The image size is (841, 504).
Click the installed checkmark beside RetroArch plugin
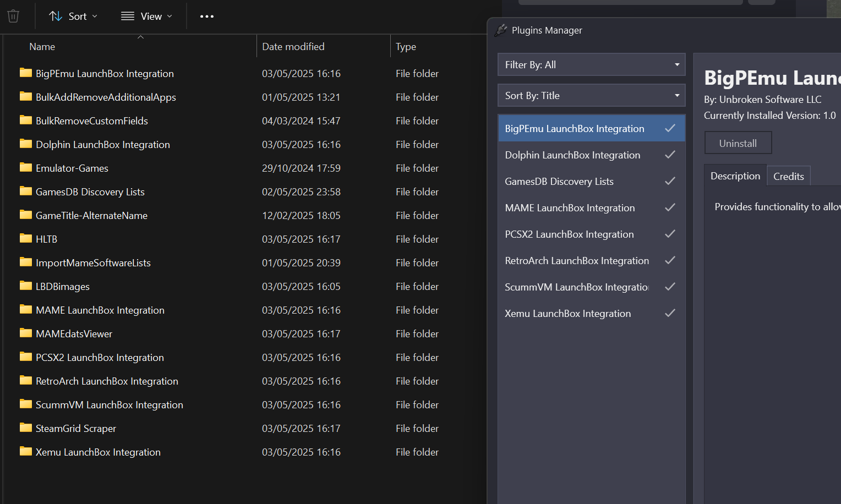tap(670, 260)
